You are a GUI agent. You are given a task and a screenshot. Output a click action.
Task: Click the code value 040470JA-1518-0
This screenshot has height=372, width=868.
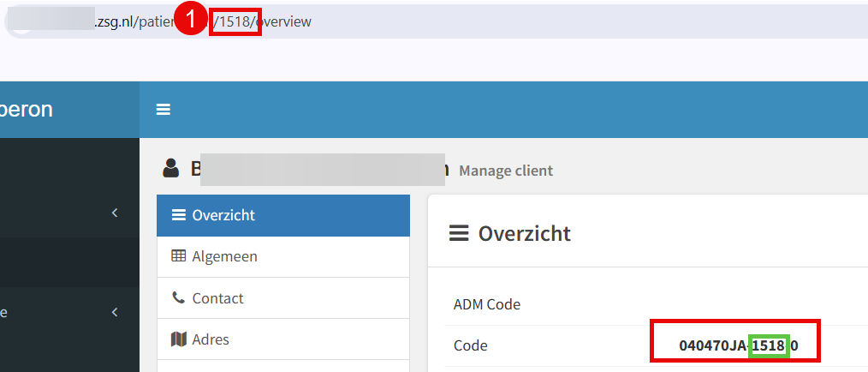coord(739,346)
